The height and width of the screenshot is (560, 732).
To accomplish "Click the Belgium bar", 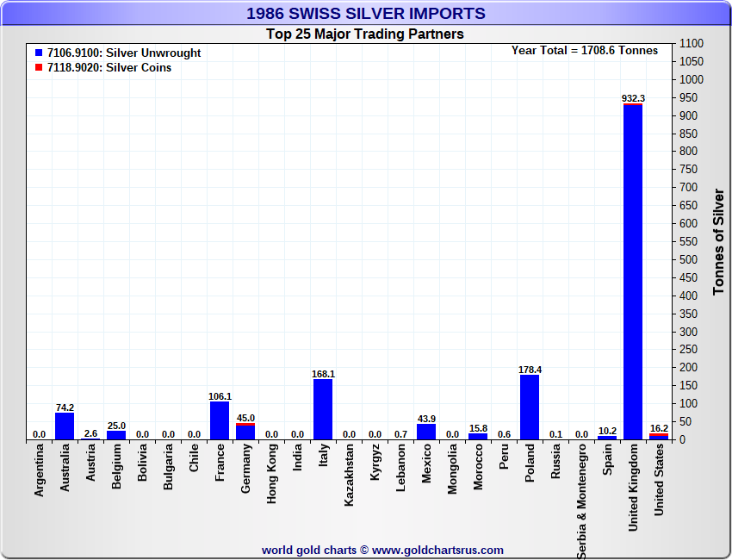I will (x=116, y=435).
